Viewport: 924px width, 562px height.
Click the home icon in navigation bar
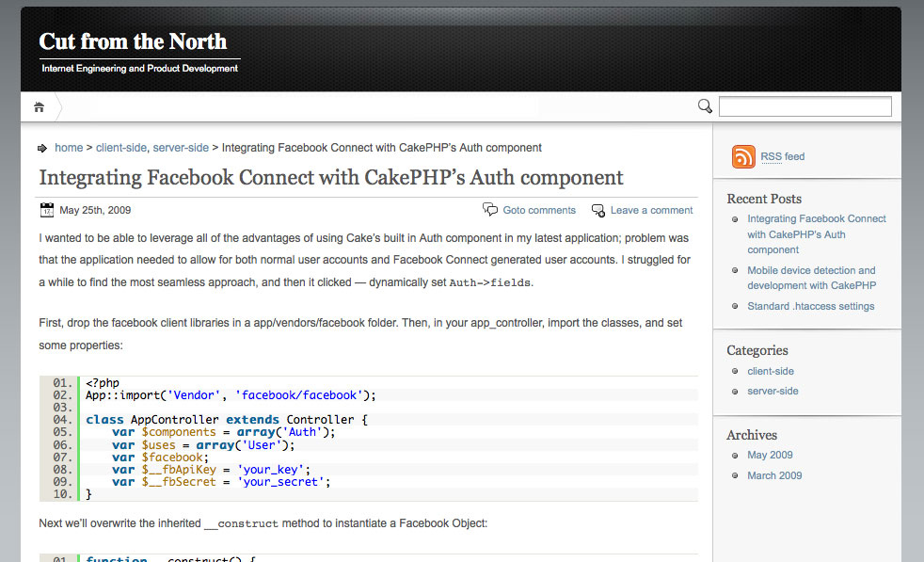click(x=39, y=107)
